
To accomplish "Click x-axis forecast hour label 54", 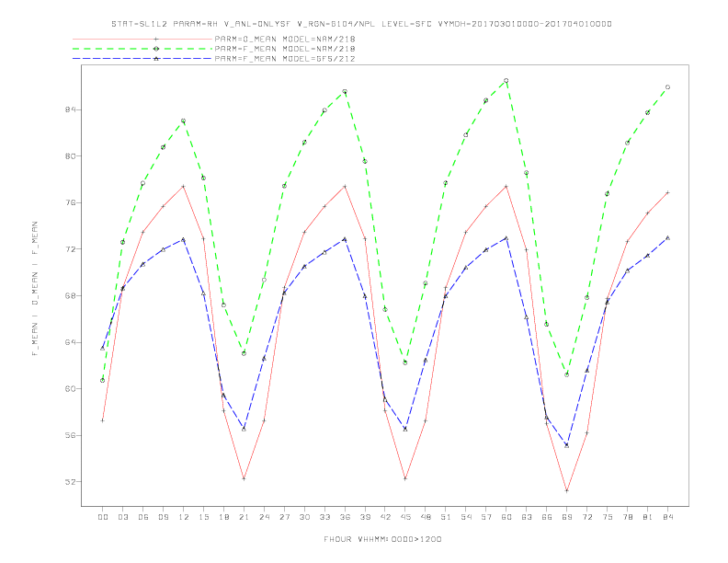I will [466, 517].
